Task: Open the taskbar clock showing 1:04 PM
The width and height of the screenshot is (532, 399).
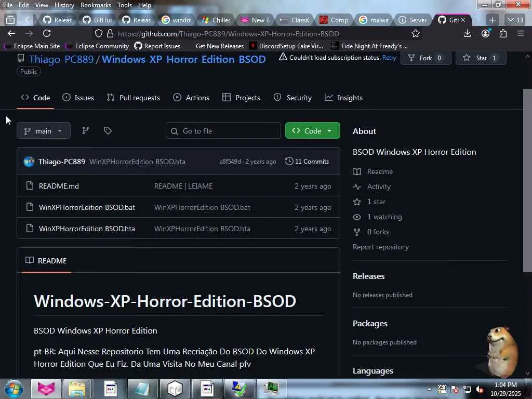Action: pyautogui.click(x=505, y=389)
